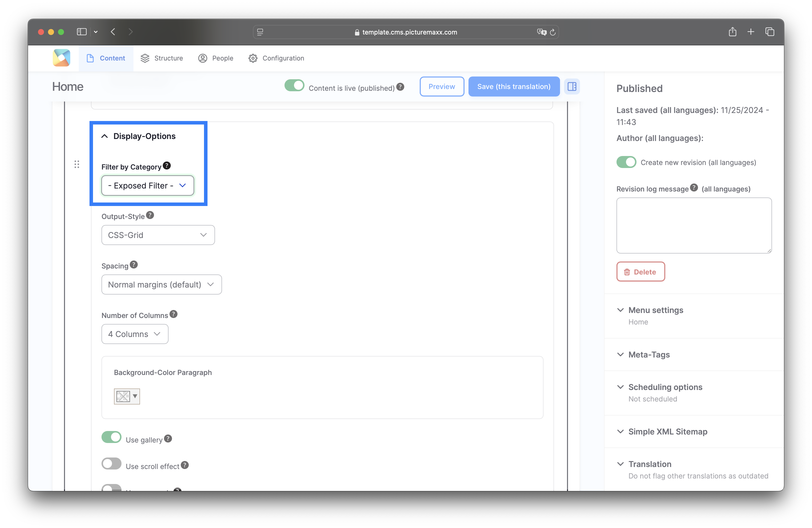The image size is (812, 528).
Task: Toggle the Use gallery switch
Action: click(111, 437)
